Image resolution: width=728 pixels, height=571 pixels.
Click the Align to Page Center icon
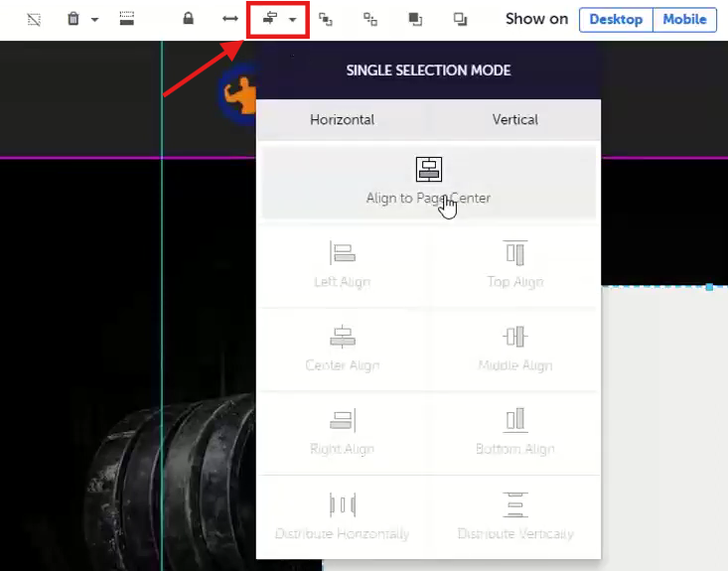[x=428, y=169]
